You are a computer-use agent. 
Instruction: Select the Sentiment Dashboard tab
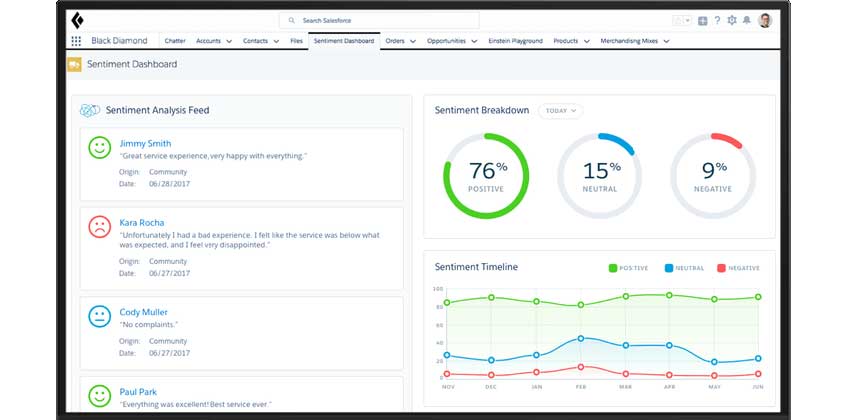coord(343,41)
